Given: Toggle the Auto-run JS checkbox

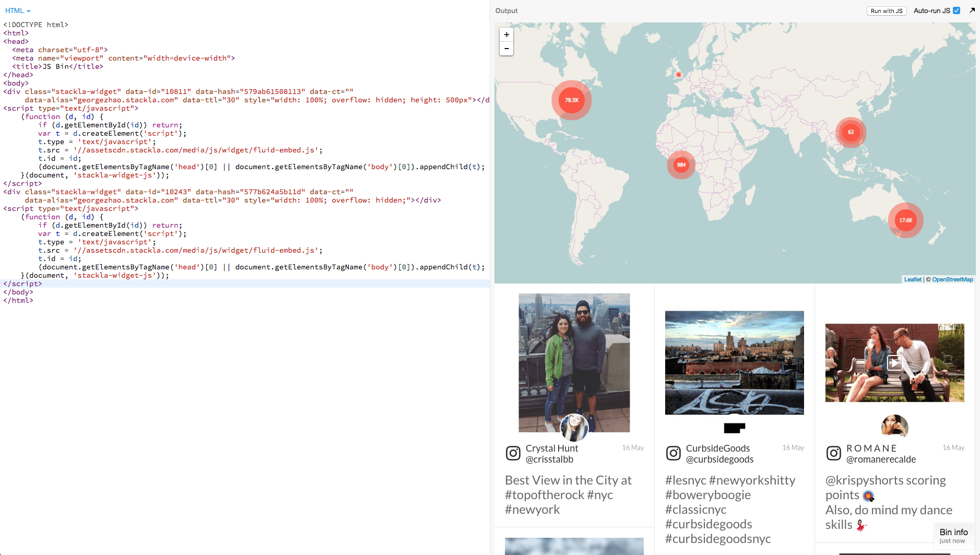Looking at the screenshot, I should [957, 10].
